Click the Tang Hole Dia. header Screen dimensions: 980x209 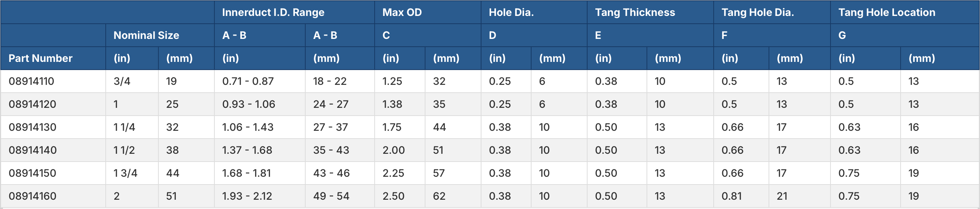(757, 13)
